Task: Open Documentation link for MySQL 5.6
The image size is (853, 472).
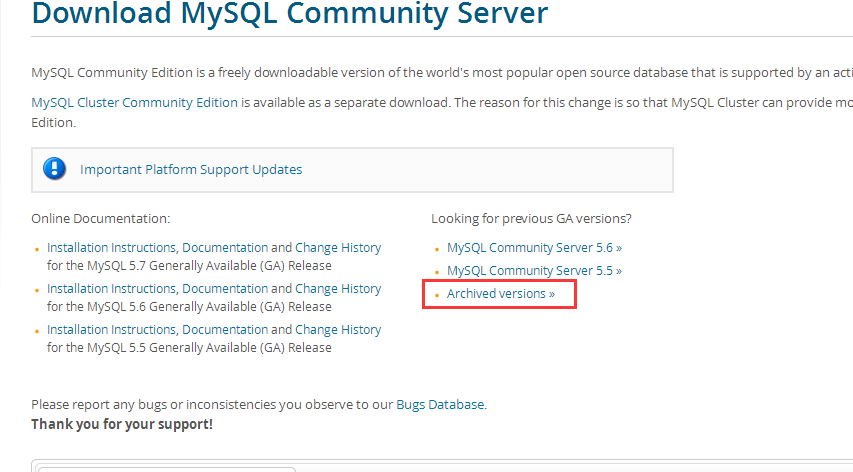Action: 225,289
